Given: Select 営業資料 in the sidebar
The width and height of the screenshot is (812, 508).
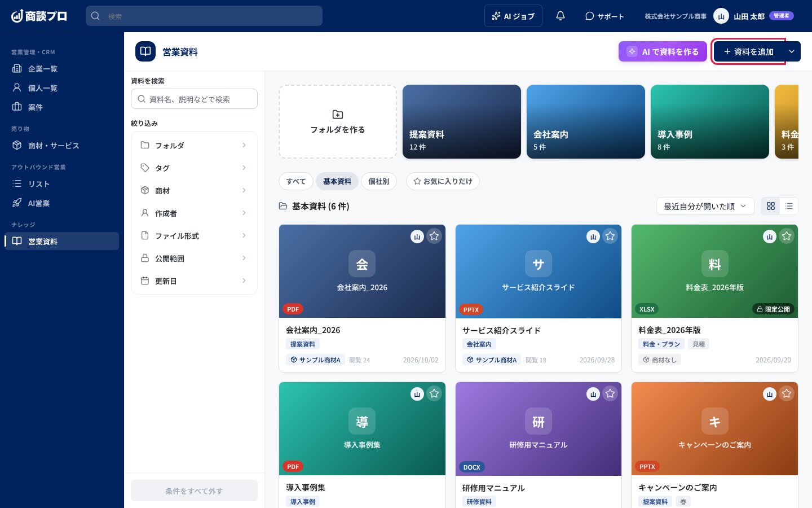Looking at the screenshot, I should click(62, 241).
